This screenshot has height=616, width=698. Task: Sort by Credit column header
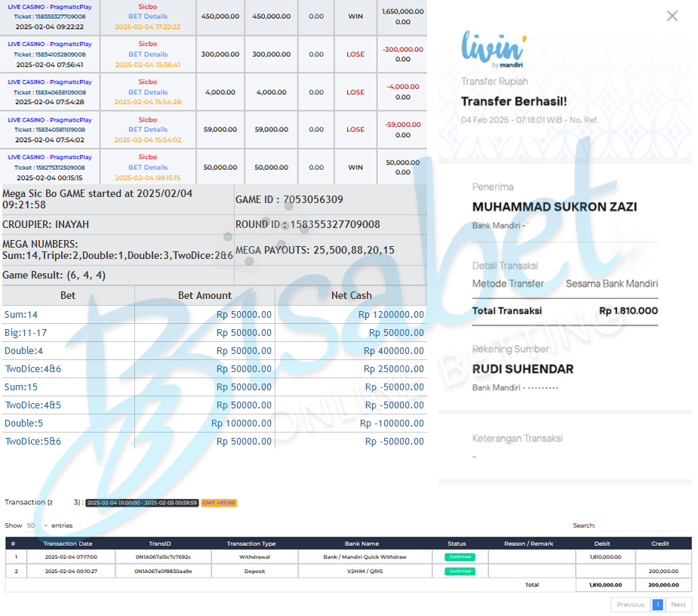tap(660, 544)
